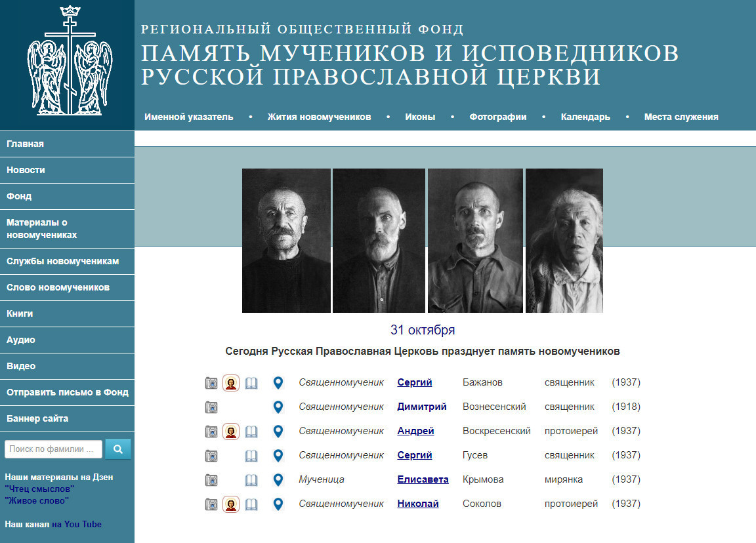Click camera icon in Елисавета Крымова row
The image size is (756, 543).
[x=211, y=480]
